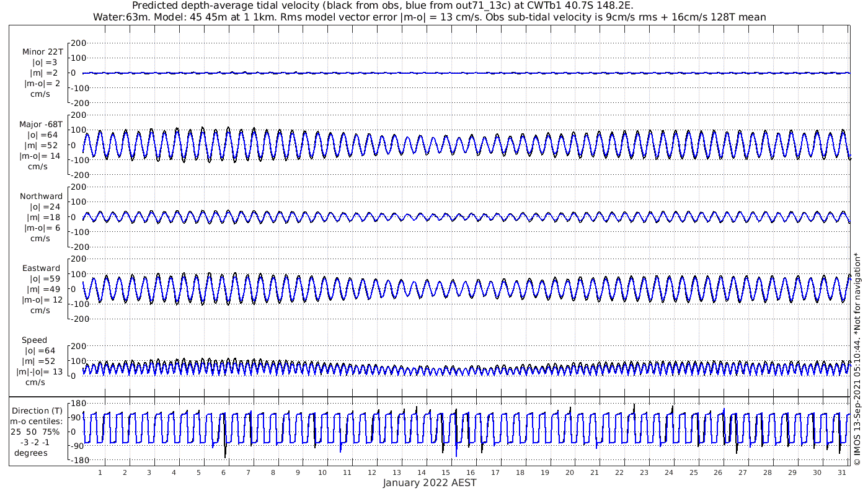Click the 'Major -68T' panel label
Viewport: 868px width, 496px height.
click(x=41, y=124)
